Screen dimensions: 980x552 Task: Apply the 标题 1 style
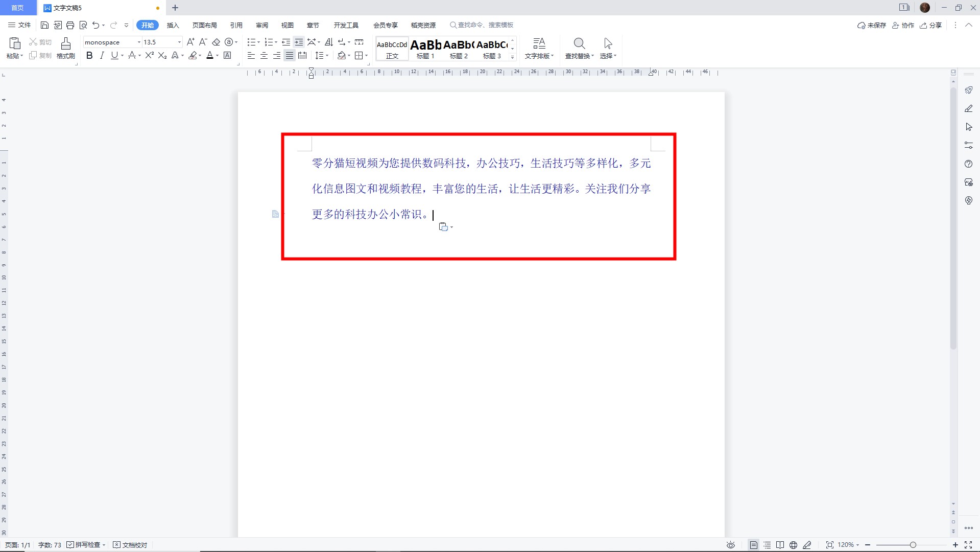425,49
